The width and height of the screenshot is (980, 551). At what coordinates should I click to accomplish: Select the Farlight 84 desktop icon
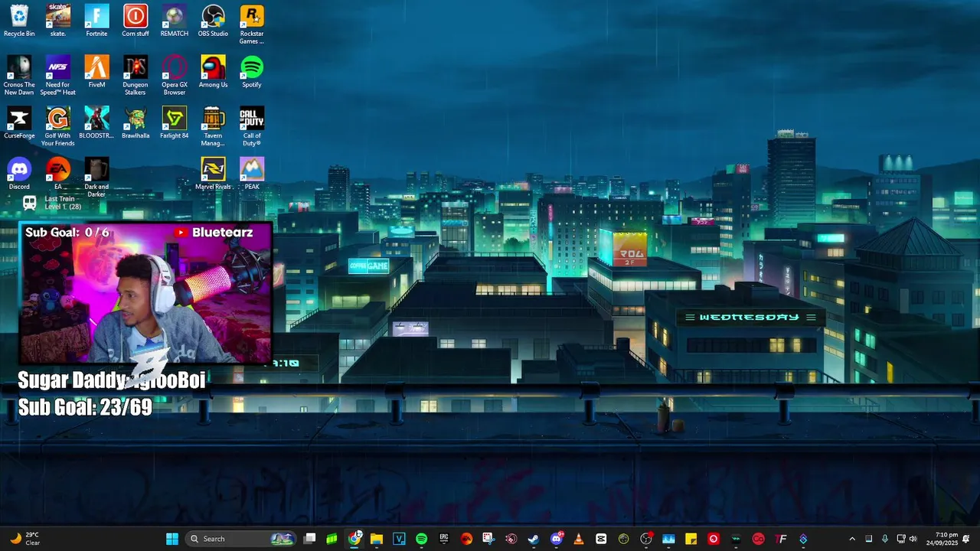175,122
